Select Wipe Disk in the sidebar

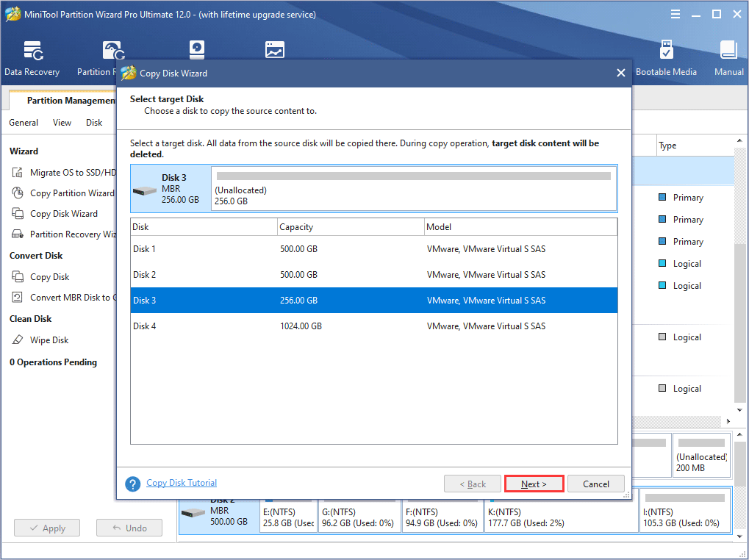pos(40,340)
